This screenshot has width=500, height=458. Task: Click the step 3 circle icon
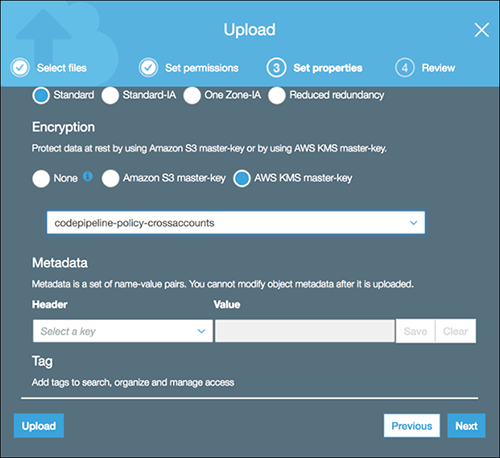(x=276, y=68)
